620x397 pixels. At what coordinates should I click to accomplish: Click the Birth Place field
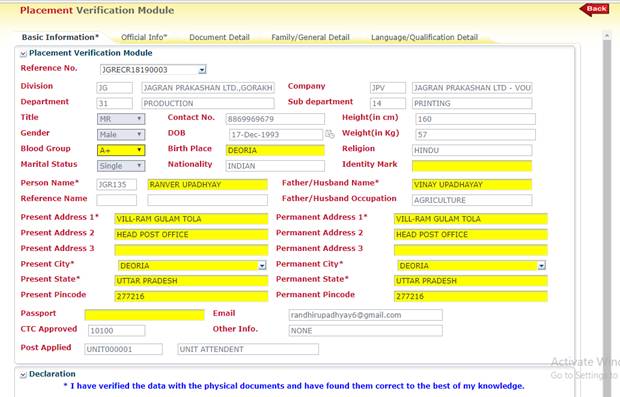[x=275, y=150]
